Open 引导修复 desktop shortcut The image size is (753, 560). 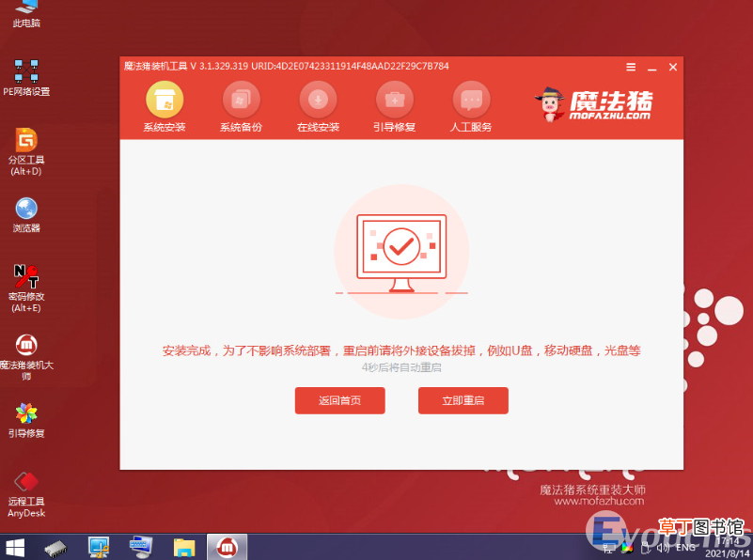26,421
